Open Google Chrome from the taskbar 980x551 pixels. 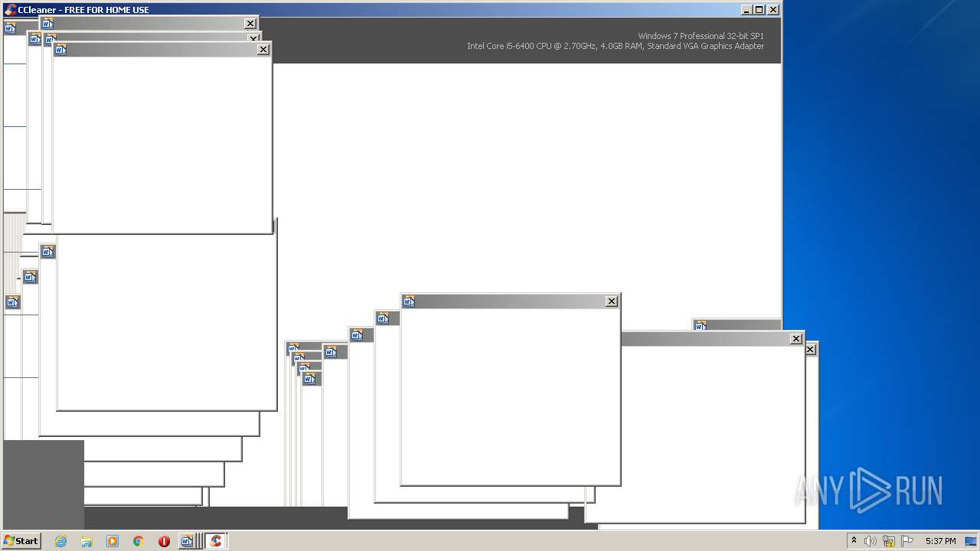click(139, 541)
